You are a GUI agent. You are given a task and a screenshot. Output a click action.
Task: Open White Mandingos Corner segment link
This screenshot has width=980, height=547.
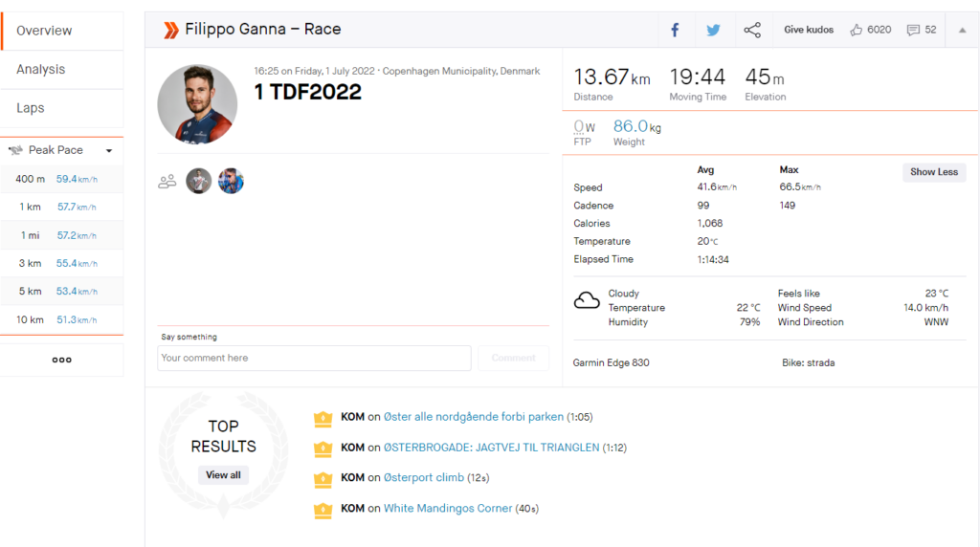(x=448, y=508)
